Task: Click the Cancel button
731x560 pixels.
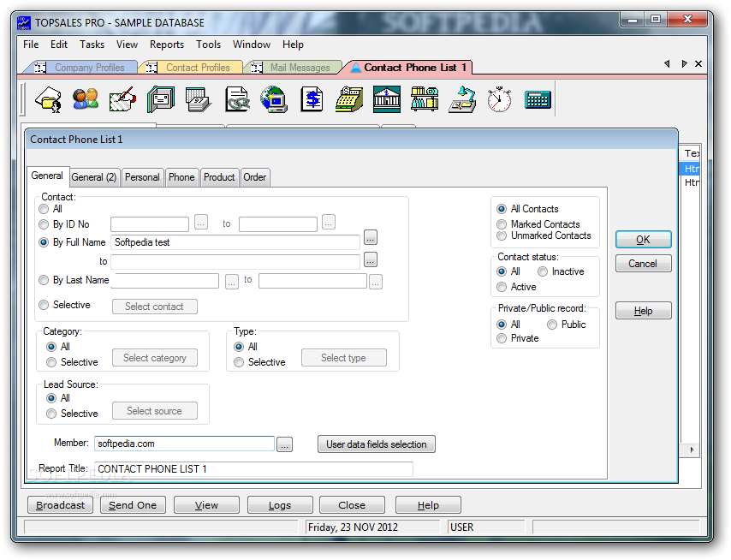Action: tap(644, 264)
